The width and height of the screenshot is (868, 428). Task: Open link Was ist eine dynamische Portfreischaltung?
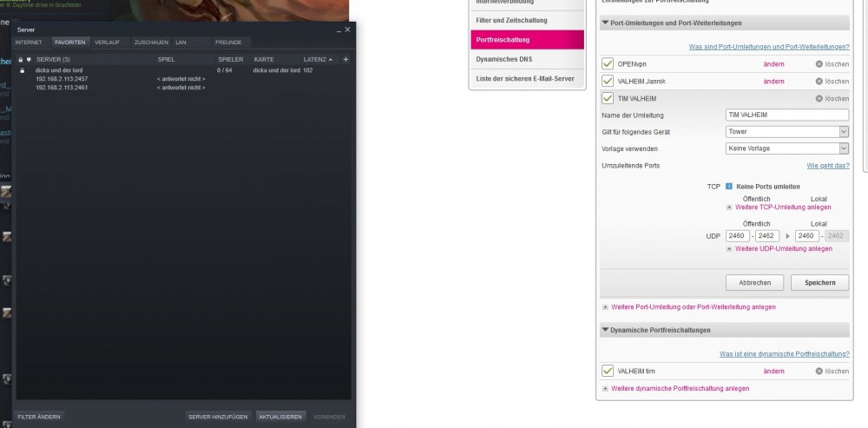point(785,354)
